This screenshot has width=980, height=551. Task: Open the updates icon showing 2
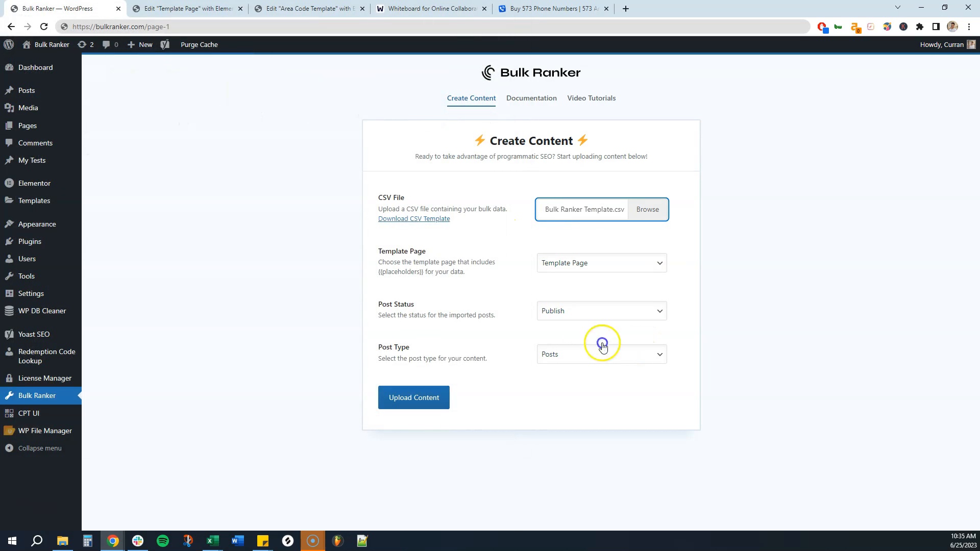[85, 44]
